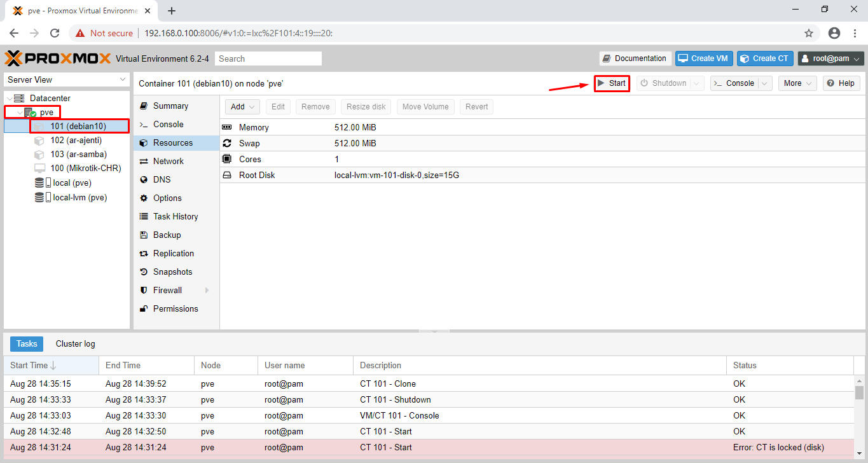Switch to the Cluster log tab
868x463 pixels.
point(75,344)
